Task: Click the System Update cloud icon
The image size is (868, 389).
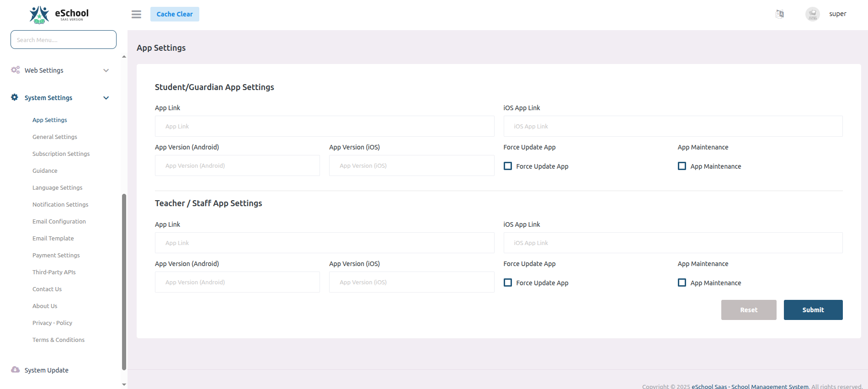Action: [16, 370]
